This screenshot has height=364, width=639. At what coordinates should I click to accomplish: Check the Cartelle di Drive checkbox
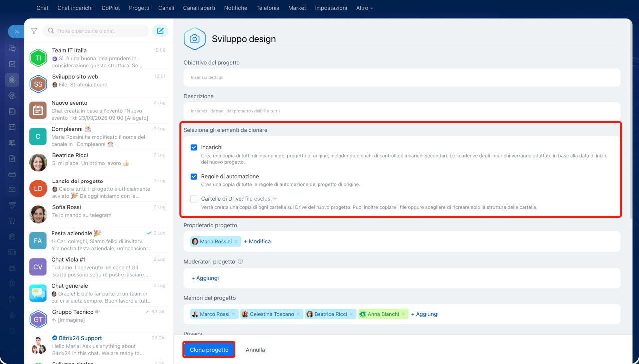point(194,199)
